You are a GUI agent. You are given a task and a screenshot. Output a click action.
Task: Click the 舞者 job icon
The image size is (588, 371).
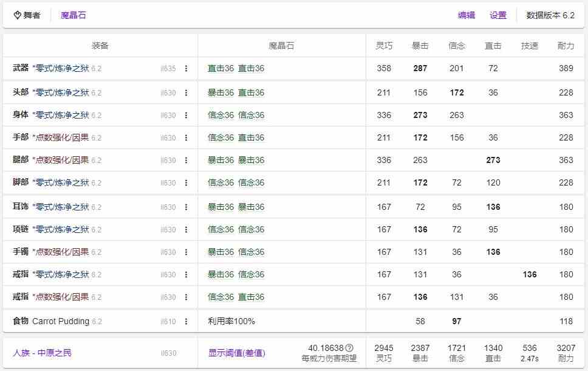pyautogui.click(x=17, y=15)
